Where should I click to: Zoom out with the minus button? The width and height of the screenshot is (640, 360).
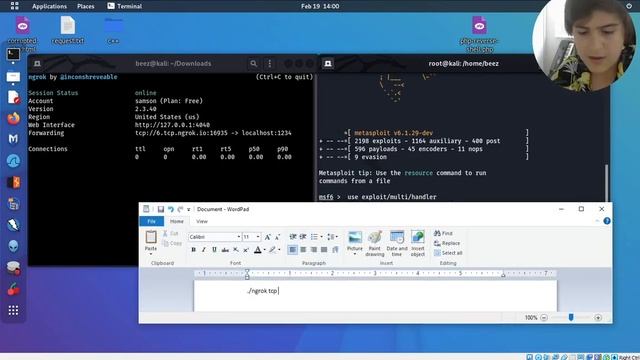click(544, 318)
